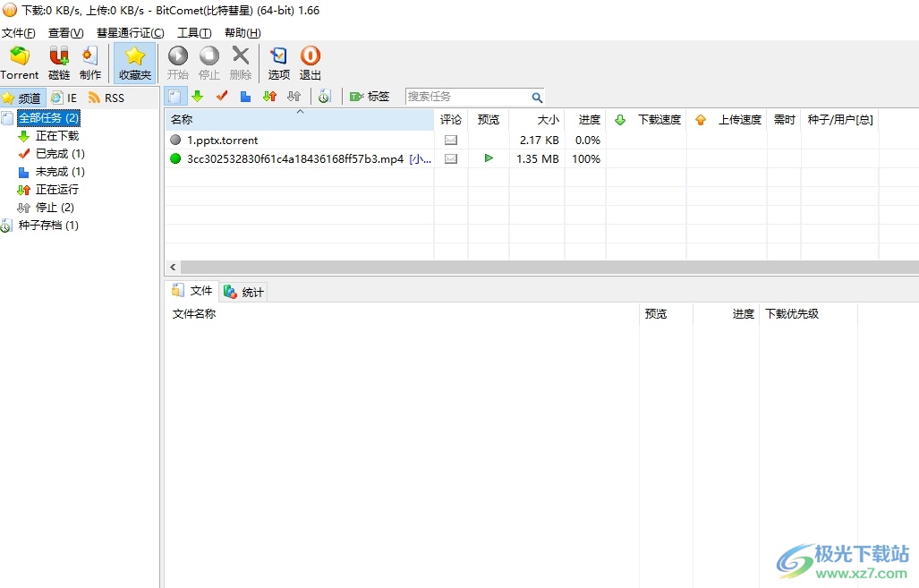919x588 pixels.
Task: Open a Torrent file from toolbar
Action: point(20,63)
